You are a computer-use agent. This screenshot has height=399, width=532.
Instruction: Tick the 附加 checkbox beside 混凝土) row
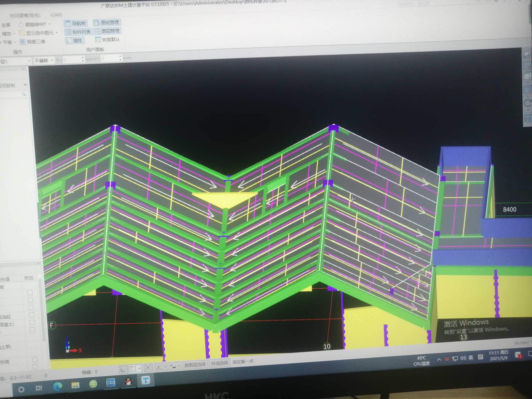(32, 323)
